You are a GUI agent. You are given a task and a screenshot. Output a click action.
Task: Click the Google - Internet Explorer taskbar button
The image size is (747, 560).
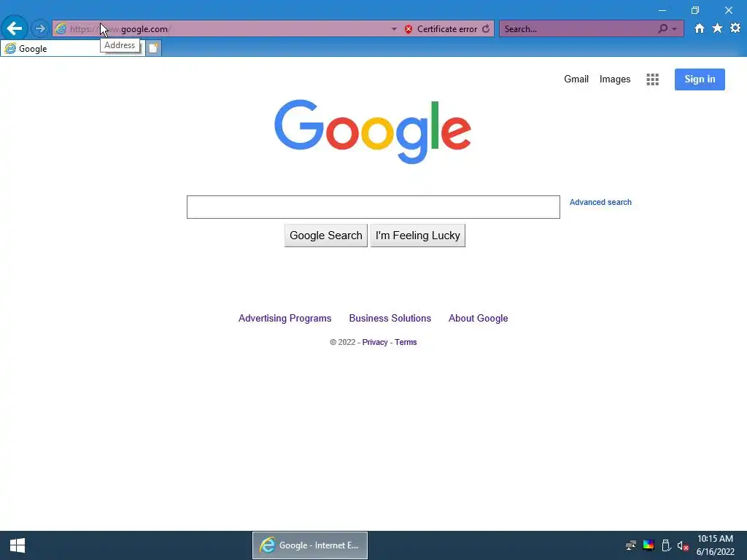pyautogui.click(x=309, y=545)
